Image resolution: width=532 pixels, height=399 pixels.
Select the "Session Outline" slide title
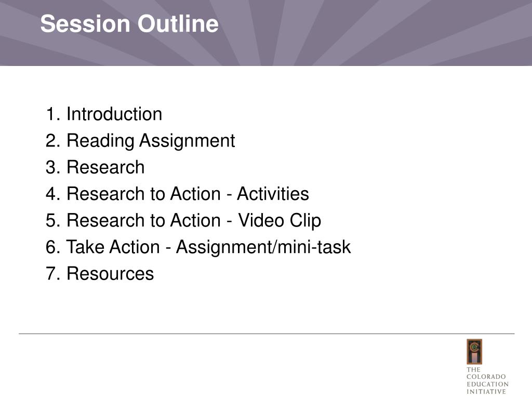[129, 24]
